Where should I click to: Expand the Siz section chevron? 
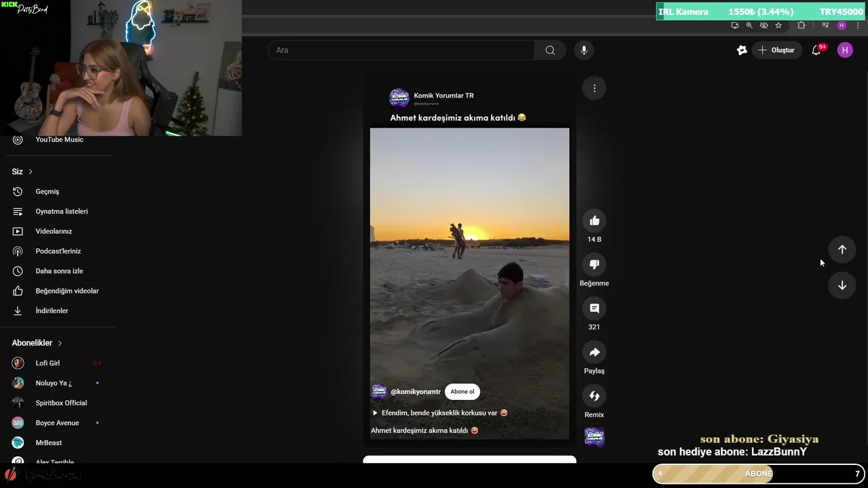[31, 171]
